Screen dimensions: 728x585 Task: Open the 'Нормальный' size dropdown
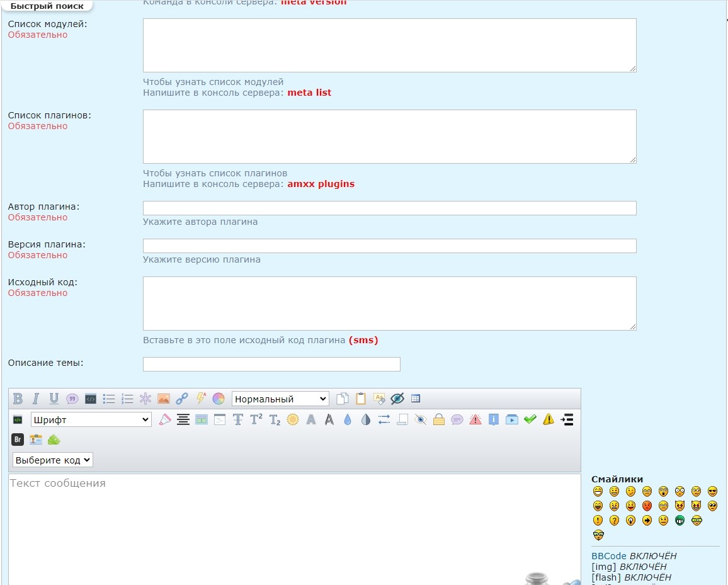(x=280, y=399)
